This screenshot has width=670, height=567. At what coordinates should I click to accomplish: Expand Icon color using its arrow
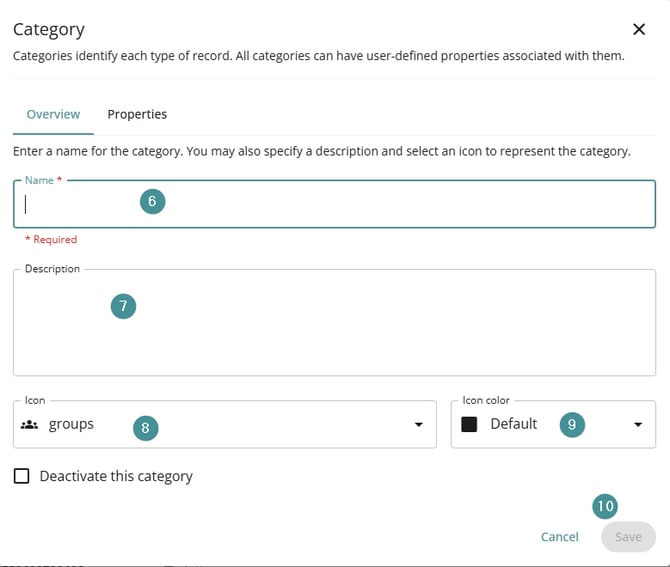pos(638,425)
